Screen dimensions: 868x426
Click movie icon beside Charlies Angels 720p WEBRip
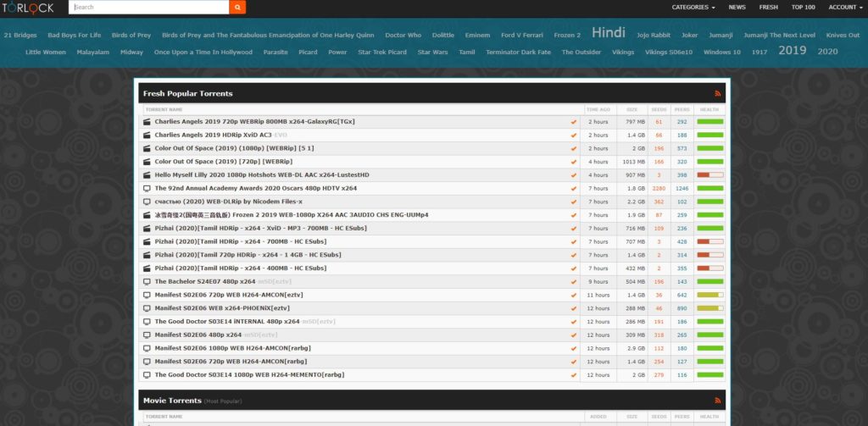click(x=147, y=122)
